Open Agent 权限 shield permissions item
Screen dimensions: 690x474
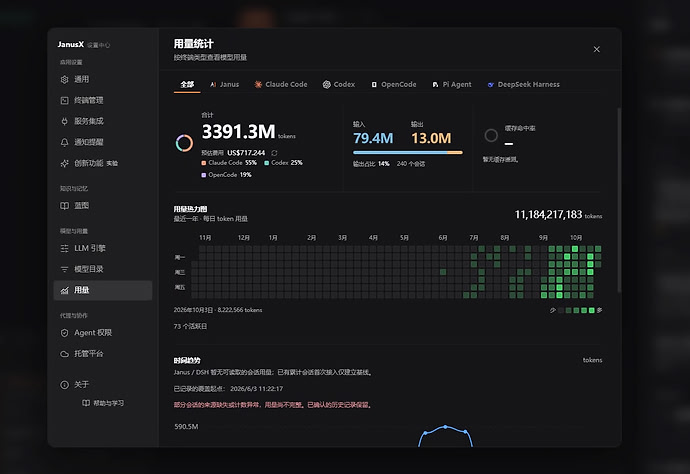[x=103, y=333]
